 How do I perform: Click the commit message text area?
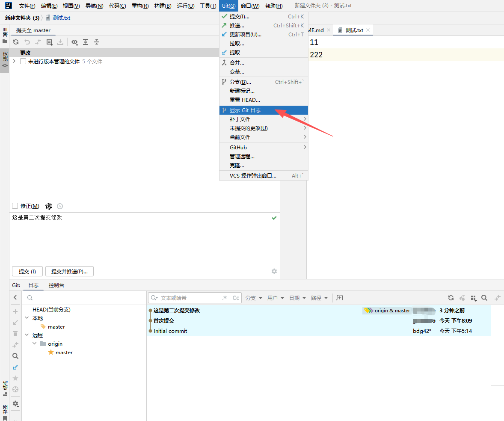(x=145, y=238)
